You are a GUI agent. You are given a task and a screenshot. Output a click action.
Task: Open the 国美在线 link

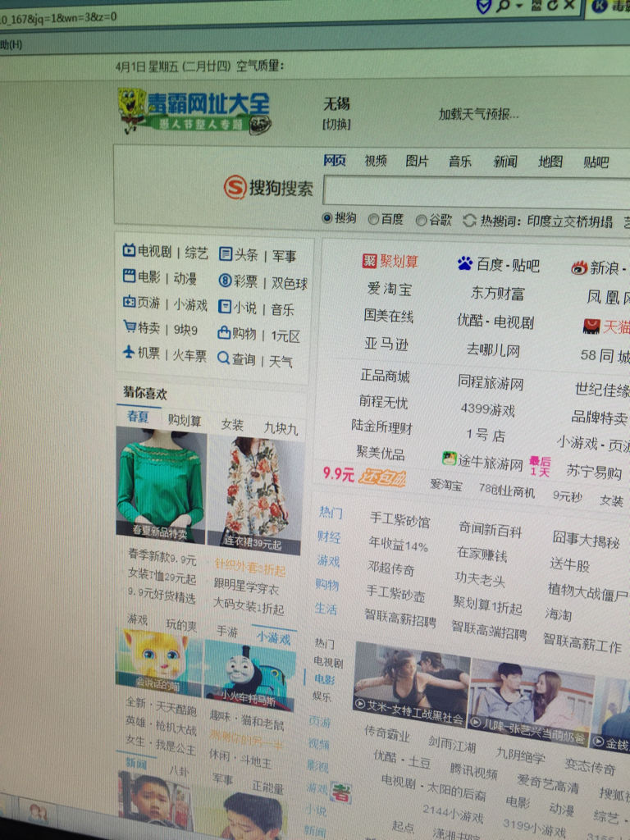click(x=388, y=316)
